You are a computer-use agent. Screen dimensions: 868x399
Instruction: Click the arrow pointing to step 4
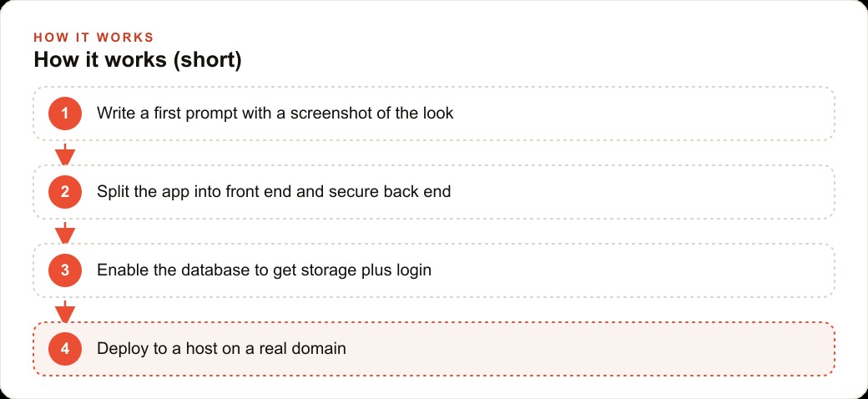tap(65, 311)
